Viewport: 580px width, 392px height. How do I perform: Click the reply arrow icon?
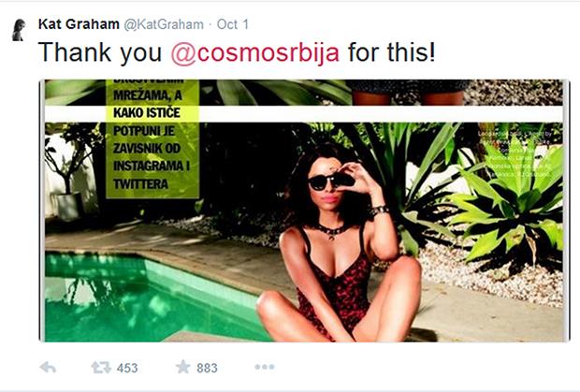click(48, 368)
